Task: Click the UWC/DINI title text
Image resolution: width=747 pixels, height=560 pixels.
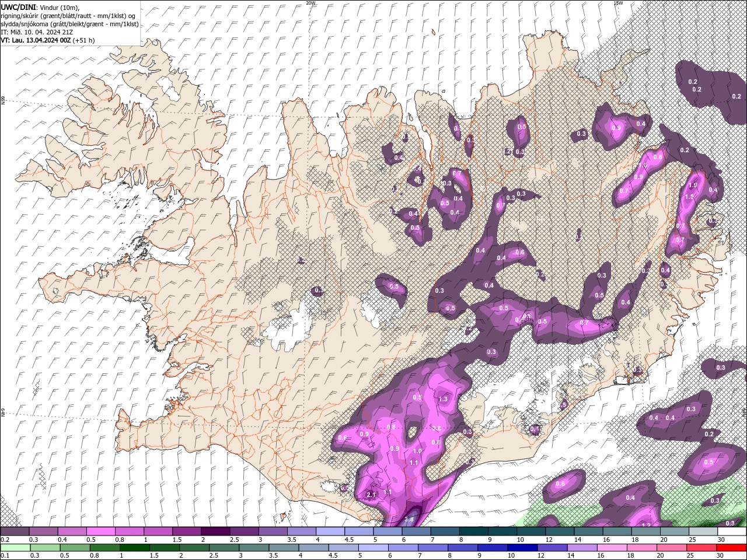Action: pos(19,6)
